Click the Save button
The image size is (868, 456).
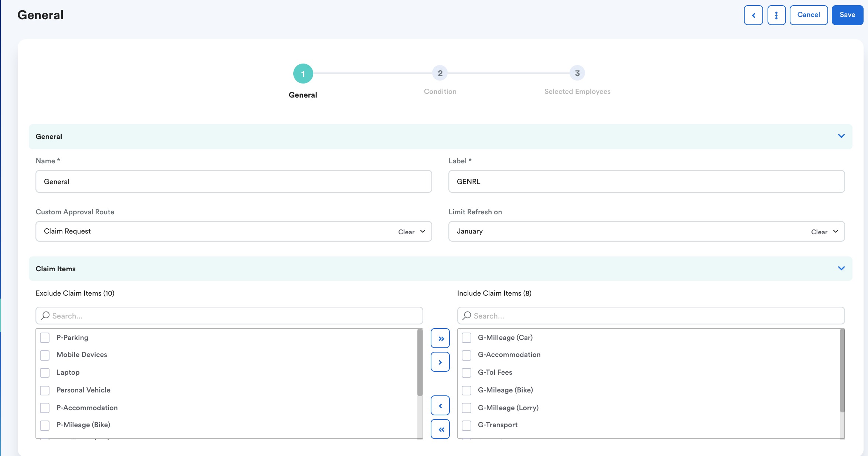[x=847, y=15]
